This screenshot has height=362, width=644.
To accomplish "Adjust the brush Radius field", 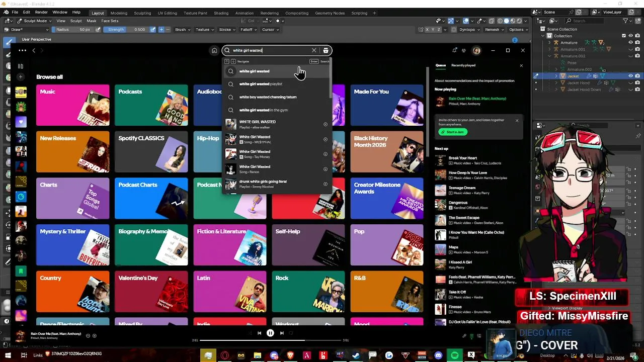I will 73,30.
